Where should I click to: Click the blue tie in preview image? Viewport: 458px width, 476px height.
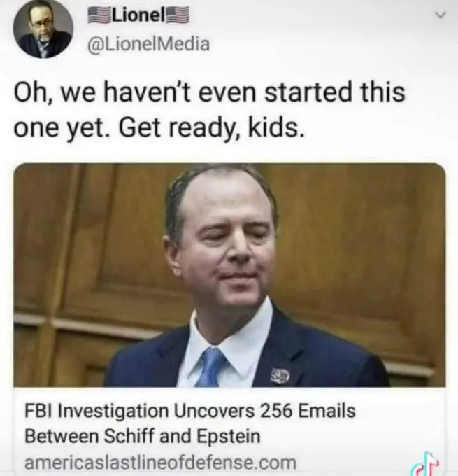(210, 367)
